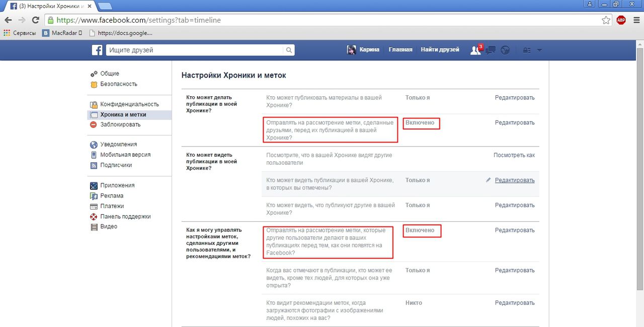Open Реклама settings section
644x327 pixels.
[x=112, y=196]
